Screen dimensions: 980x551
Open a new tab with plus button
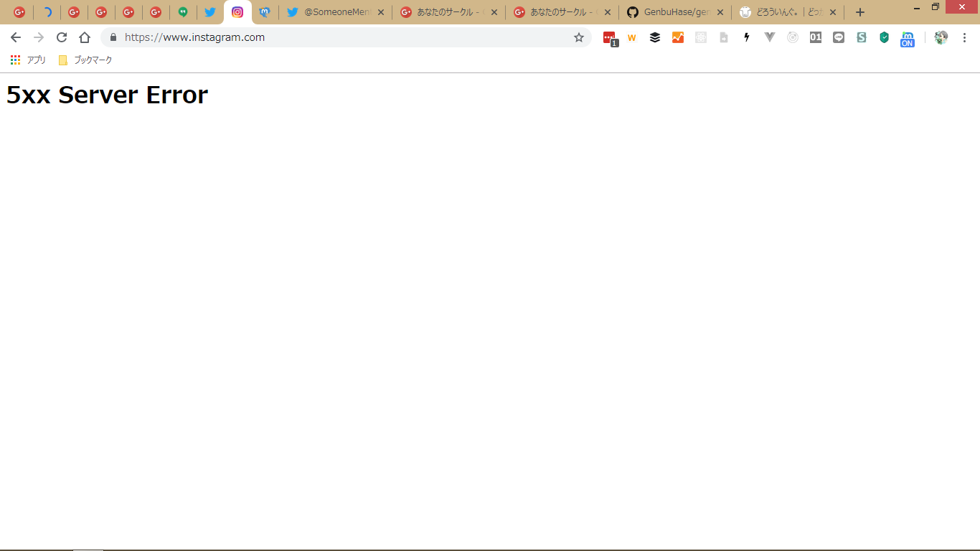[860, 12]
